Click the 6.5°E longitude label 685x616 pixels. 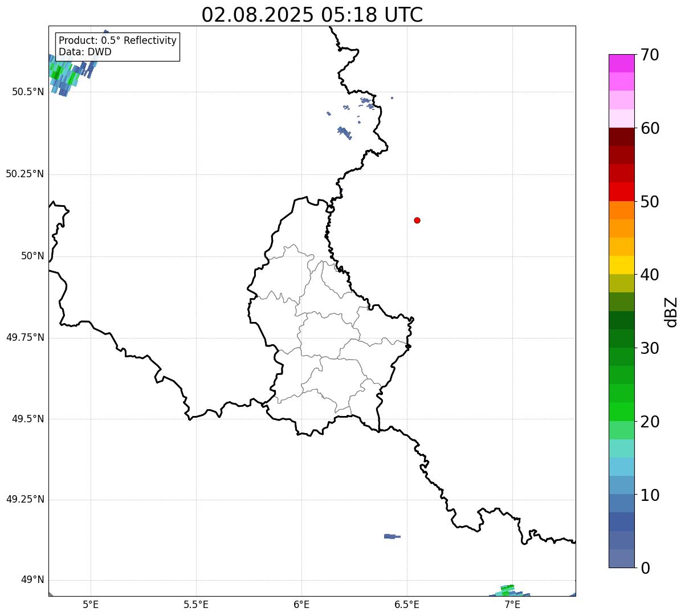coord(407,604)
